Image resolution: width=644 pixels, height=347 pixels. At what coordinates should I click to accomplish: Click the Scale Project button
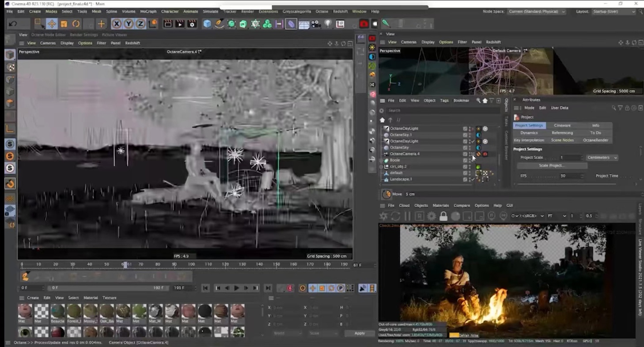552,166
